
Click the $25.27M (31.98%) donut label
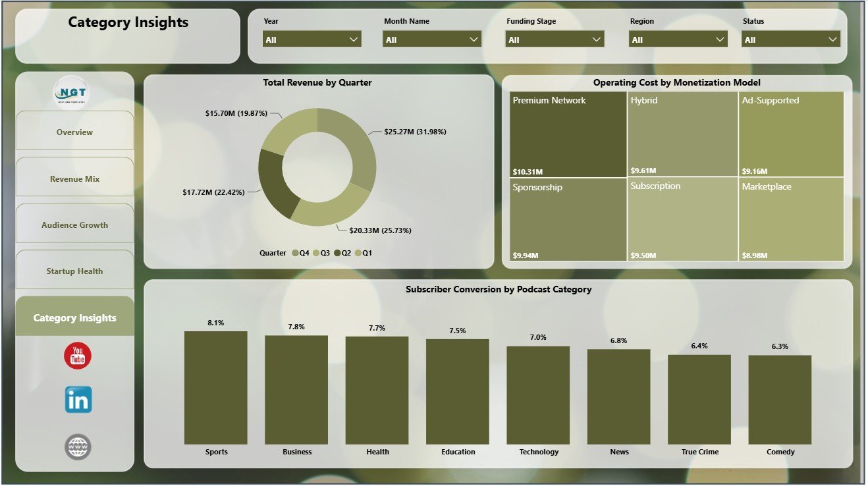click(x=415, y=132)
